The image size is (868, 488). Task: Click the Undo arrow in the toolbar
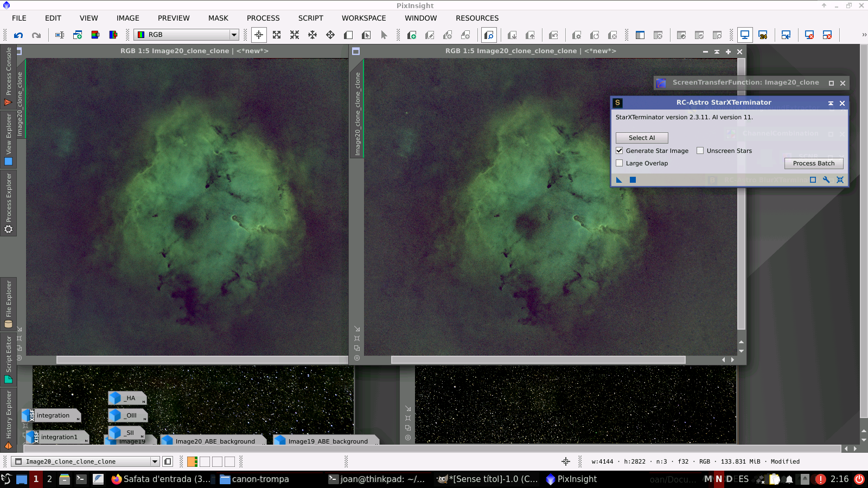click(x=18, y=35)
